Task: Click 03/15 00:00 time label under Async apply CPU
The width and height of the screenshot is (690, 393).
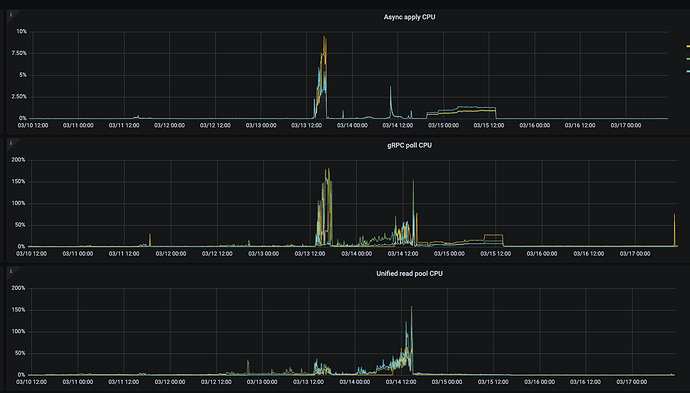Action: 444,125
